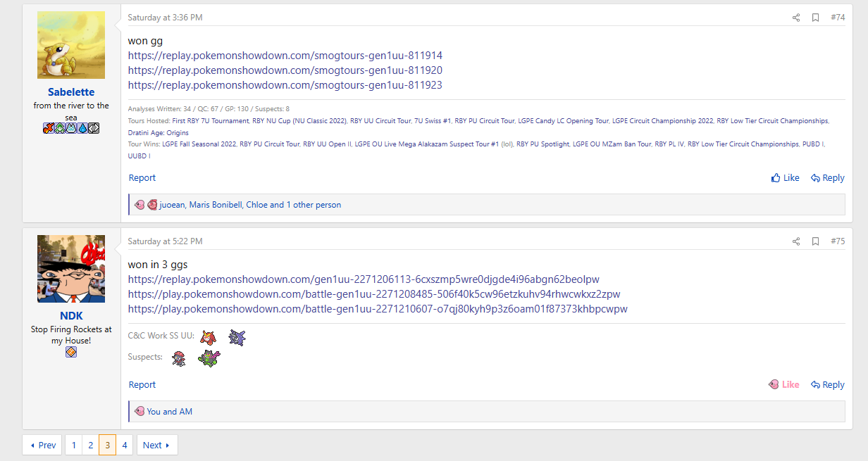This screenshot has height=461, width=868.
Task: Bookmark post #74
Action: pos(815,18)
